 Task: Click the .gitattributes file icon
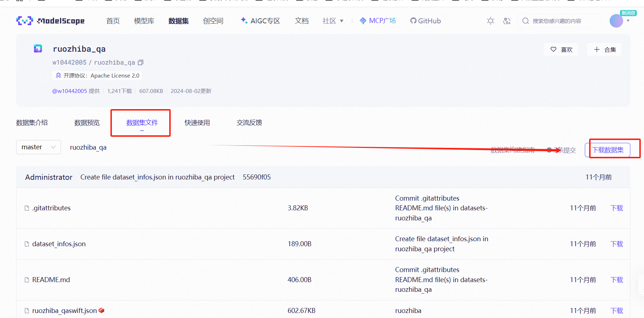(x=27, y=208)
